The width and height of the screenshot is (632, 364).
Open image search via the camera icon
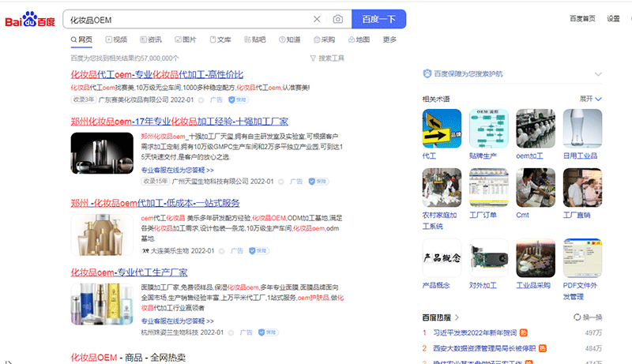pos(337,19)
